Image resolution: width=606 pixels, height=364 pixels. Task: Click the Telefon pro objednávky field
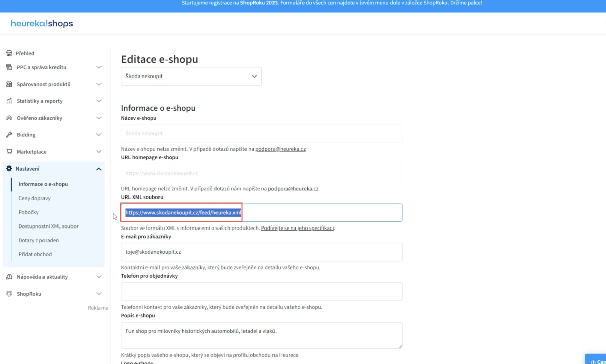pos(262,292)
